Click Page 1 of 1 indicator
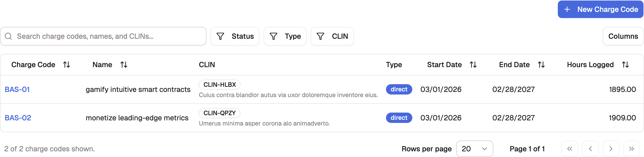 click(527, 149)
